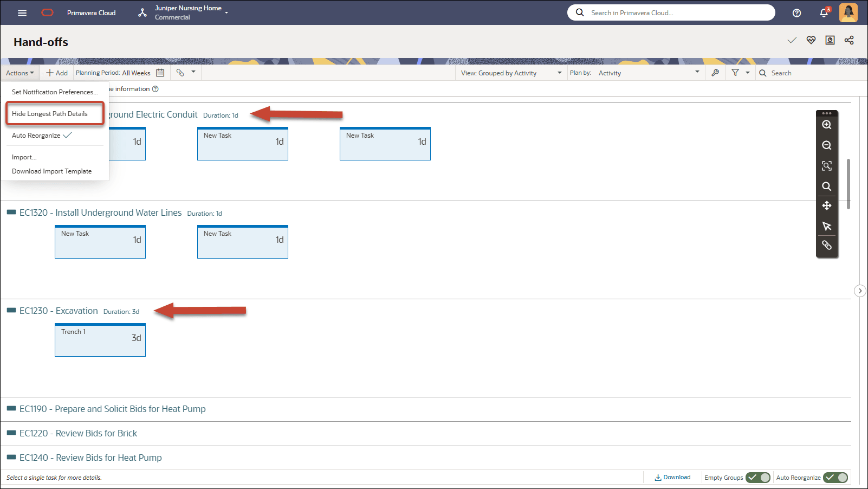Image resolution: width=868 pixels, height=489 pixels.
Task: Click the magnifier icon in floating toolbar
Action: 827,186
